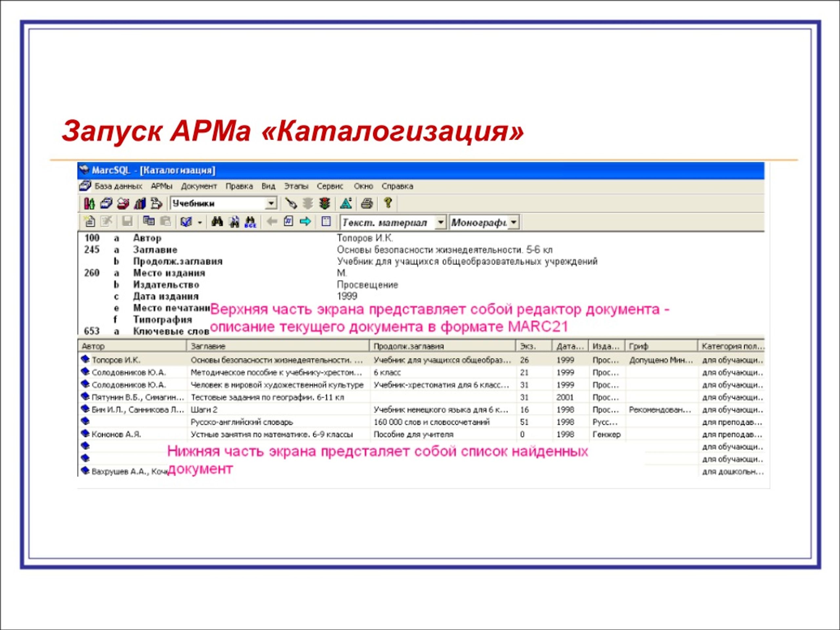The width and height of the screenshot is (840, 630).
Task: Click the documents with arrow icon in top toolbar
Action: pos(157,204)
